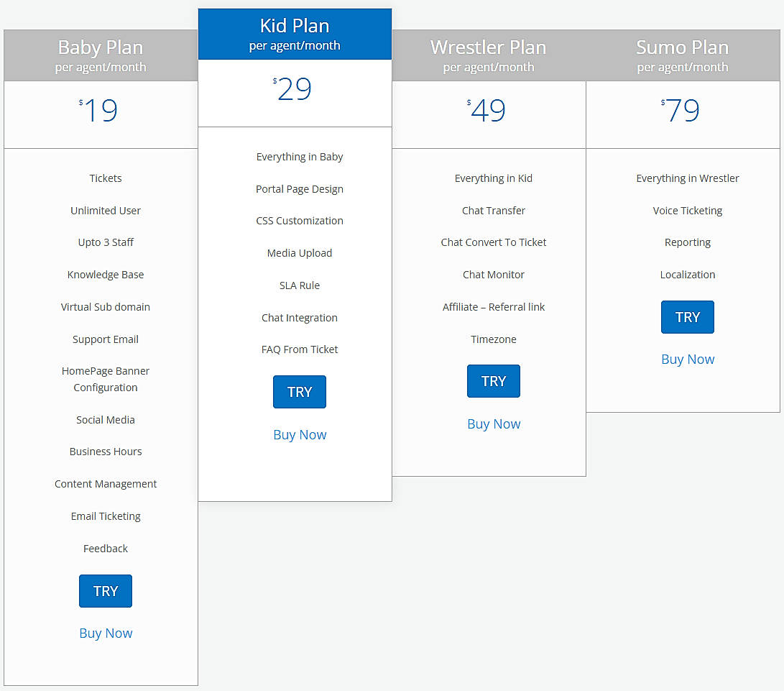784x691 pixels.
Task: Click 'Knowledge Base' feature text
Action: (106, 275)
